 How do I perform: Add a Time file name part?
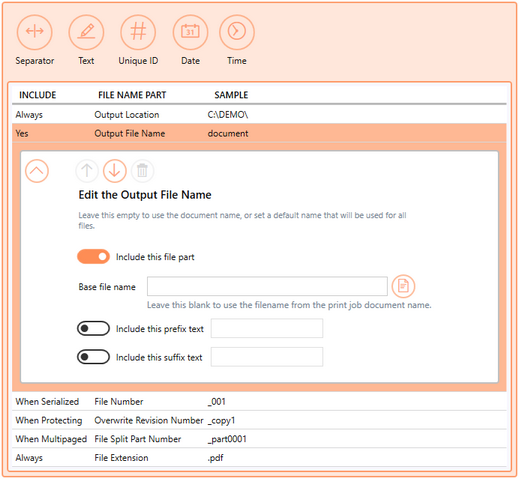click(x=237, y=32)
